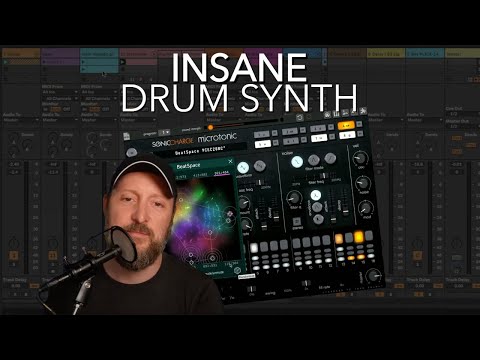Image resolution: width=480 pixels, height=360 pixels.
Task: Toggle the noise stereo button
Action: (x=296, y=222)
